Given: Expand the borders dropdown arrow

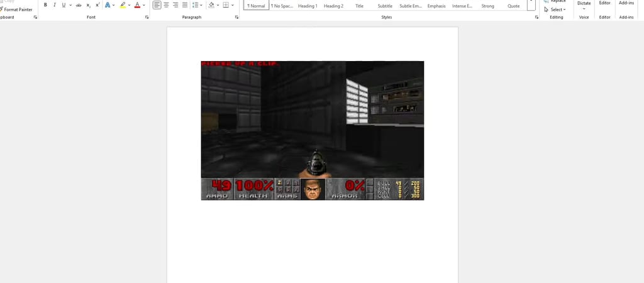Looking at the screenshot, I should tap(233, 5).
